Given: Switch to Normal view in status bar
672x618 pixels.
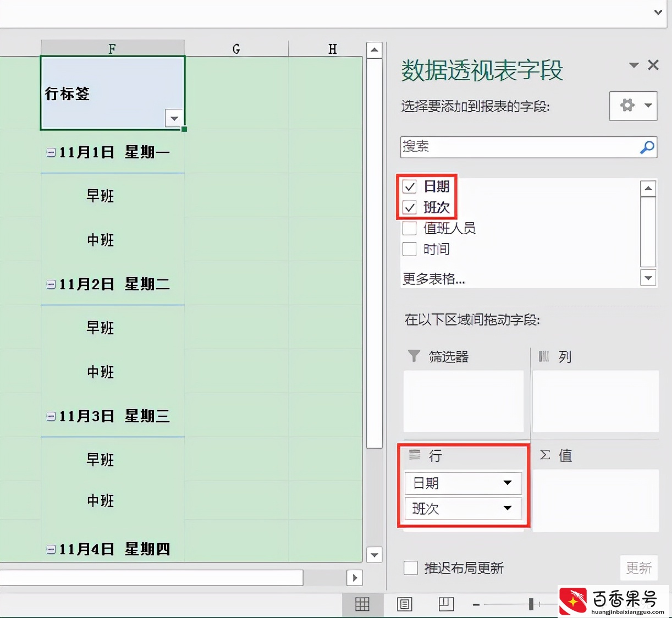Looking at the screenshot, I should [x=362, y=604].
